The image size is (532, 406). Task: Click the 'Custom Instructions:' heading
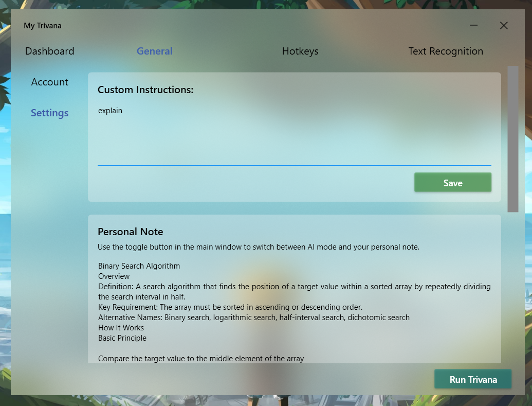[145, 90]
